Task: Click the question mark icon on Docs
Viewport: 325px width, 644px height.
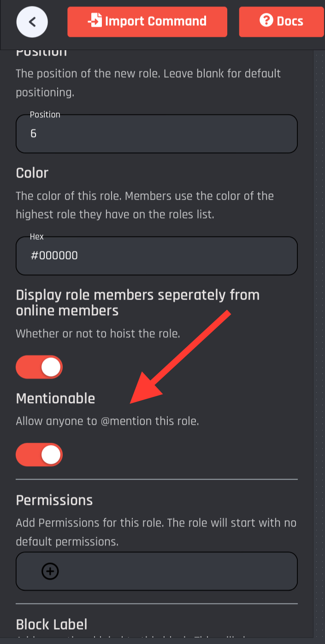Action: click(266, 21)
